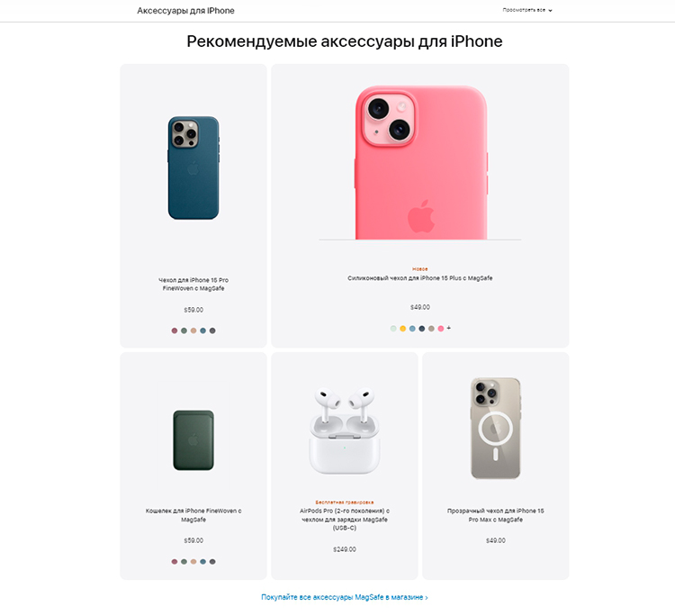Select black swatch for FineWoven iPhone 15 Pro case
This screenshot has width=675, height=616.
(212, 331)
